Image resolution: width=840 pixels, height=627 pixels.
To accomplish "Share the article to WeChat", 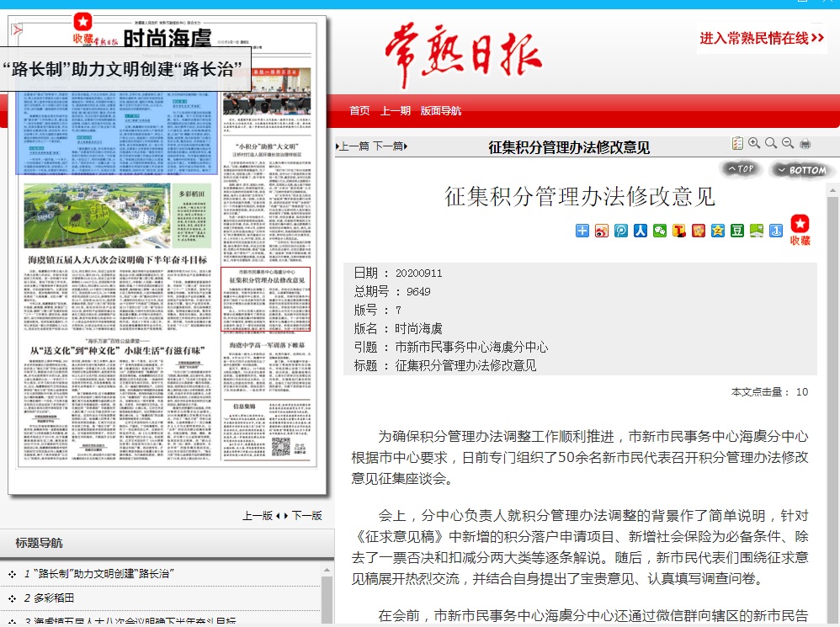I will [x=660, y=231].
